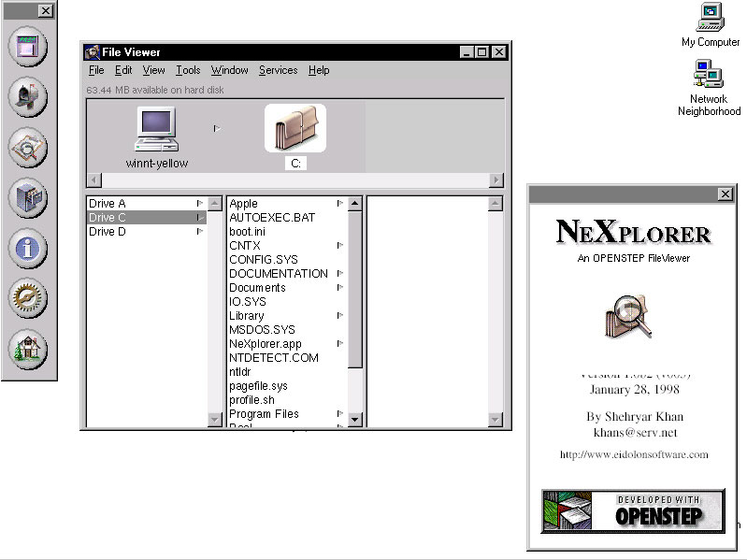Open the File menu
Image resolution: width=747 pixels, height=560 pixels.
[x=96, y=70]
